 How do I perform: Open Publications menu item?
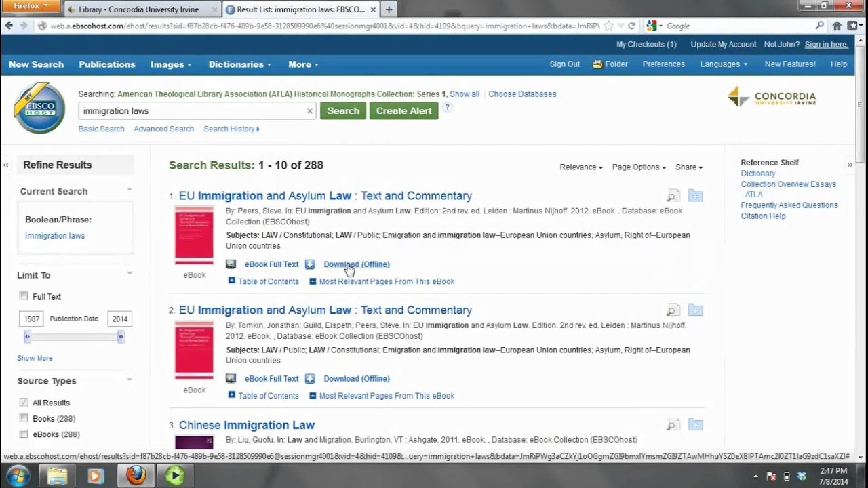(107, 64)
